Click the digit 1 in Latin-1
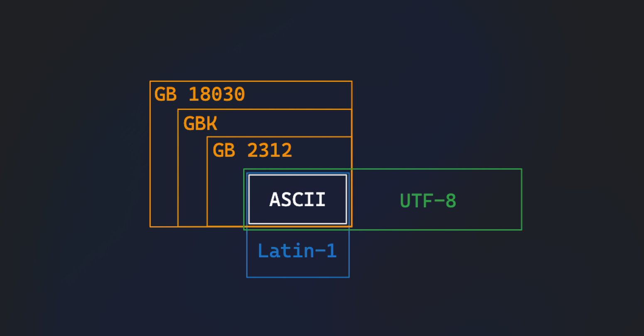Image resolution: width=644 pixels, height=336 pixels. click(x=331, y=251)
